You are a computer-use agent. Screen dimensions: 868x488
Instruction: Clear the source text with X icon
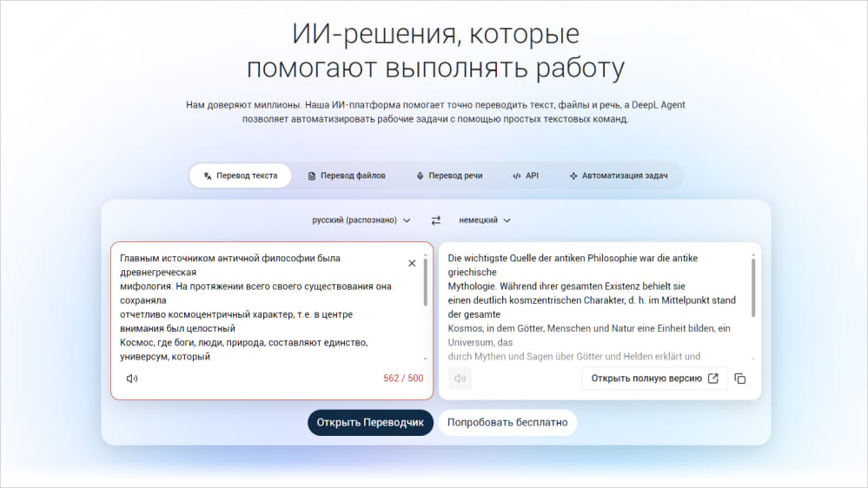coord(412,263)
